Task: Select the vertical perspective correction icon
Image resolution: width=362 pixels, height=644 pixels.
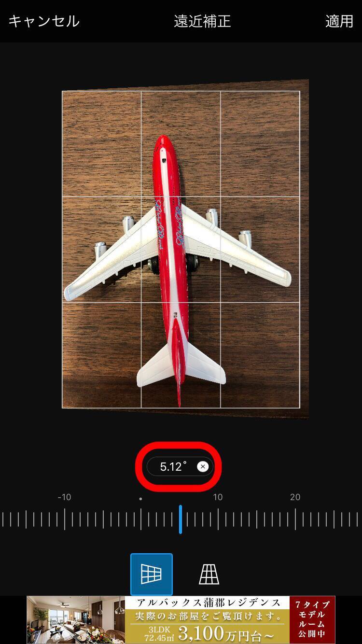Action: click(x=209, y=574)
